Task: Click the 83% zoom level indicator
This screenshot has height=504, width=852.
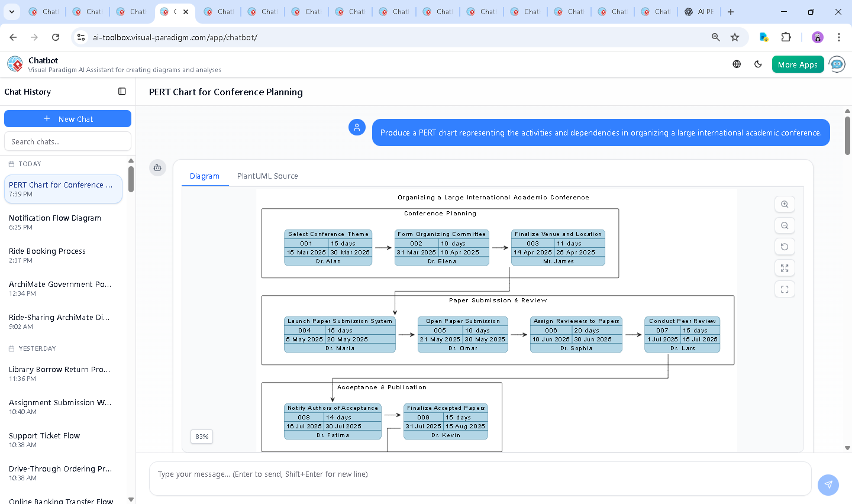Action: pos(202,437)
